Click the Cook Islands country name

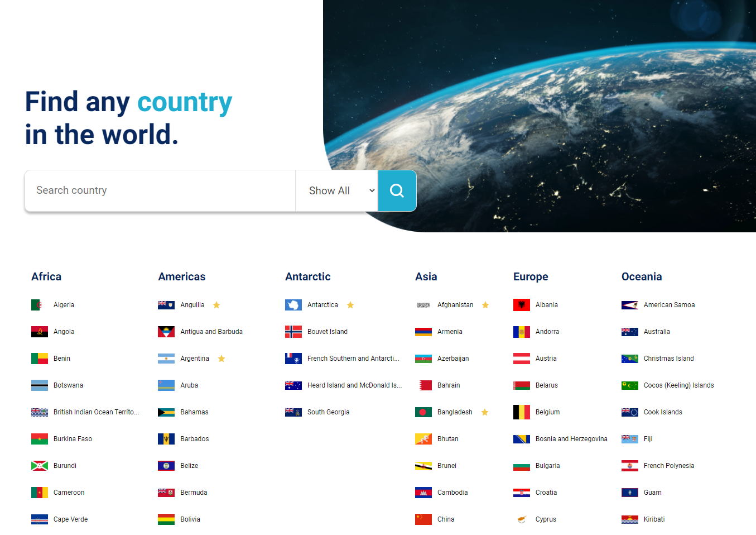point(663,412)
